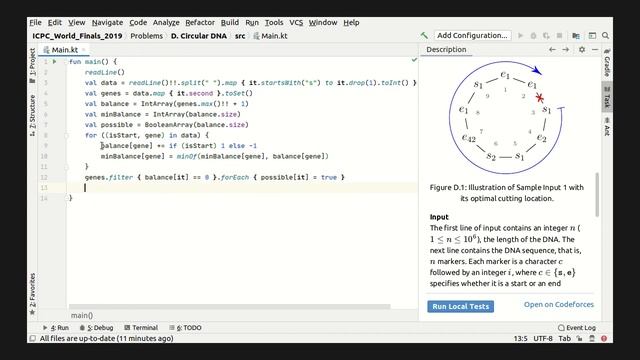Click the Run Local Tests button

pos(460,307)
